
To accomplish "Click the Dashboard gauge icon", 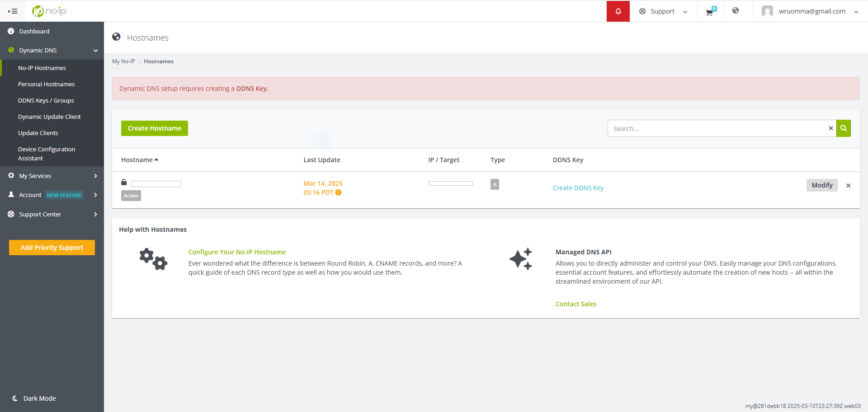I will 11,31.
